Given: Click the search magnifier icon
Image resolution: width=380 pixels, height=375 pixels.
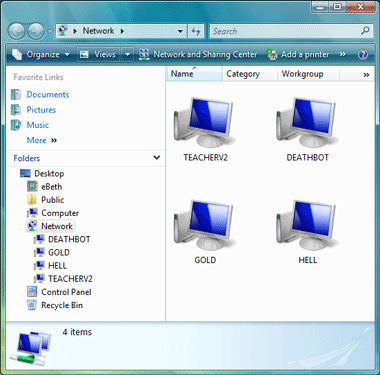Looking at the screenshot, I should coord(365,31).
